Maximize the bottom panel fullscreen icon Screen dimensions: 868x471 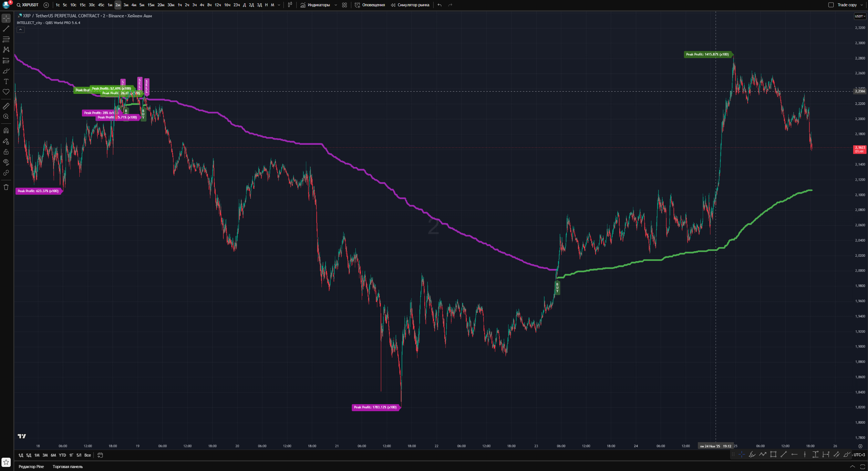click(862, 467)
